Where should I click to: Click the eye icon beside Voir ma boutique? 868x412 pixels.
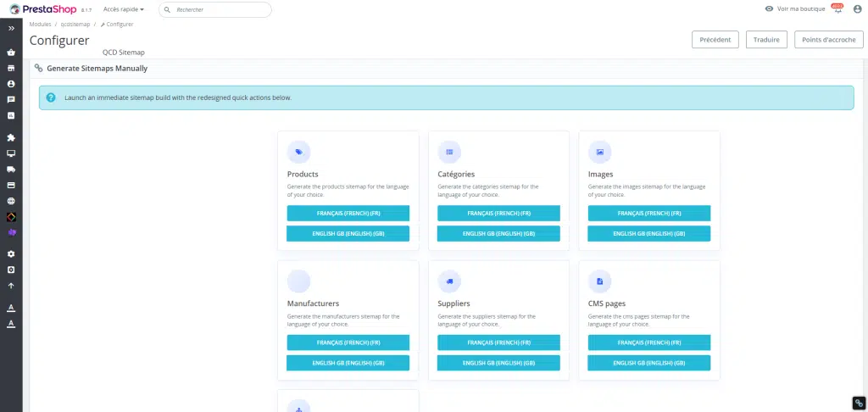coord(769,8)
